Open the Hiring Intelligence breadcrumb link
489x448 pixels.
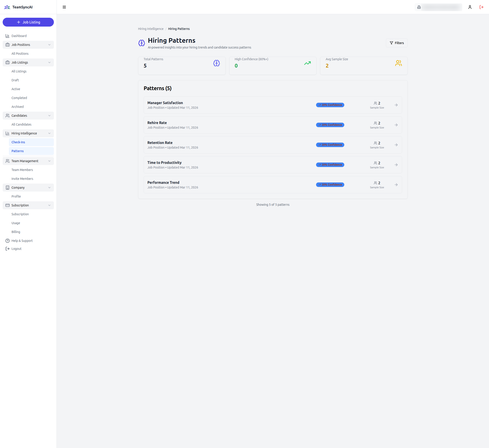[151, 29]
